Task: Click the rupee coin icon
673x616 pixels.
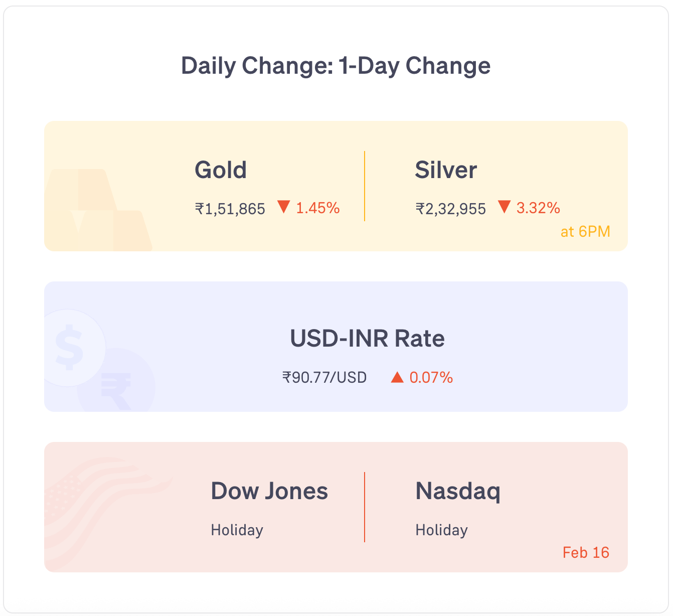Action: coord(116,381)
